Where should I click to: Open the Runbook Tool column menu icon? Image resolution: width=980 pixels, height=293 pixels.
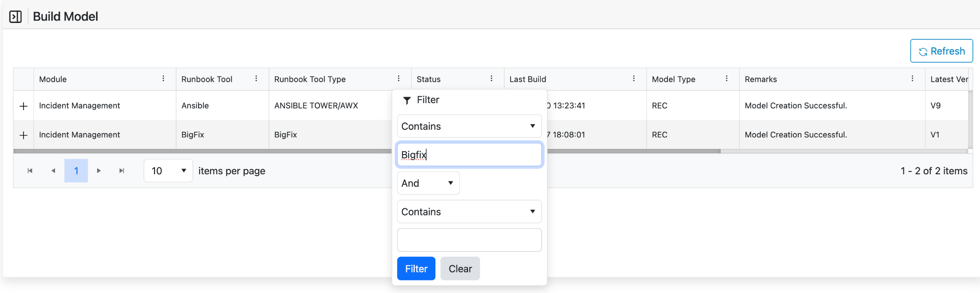click(256, 79)
